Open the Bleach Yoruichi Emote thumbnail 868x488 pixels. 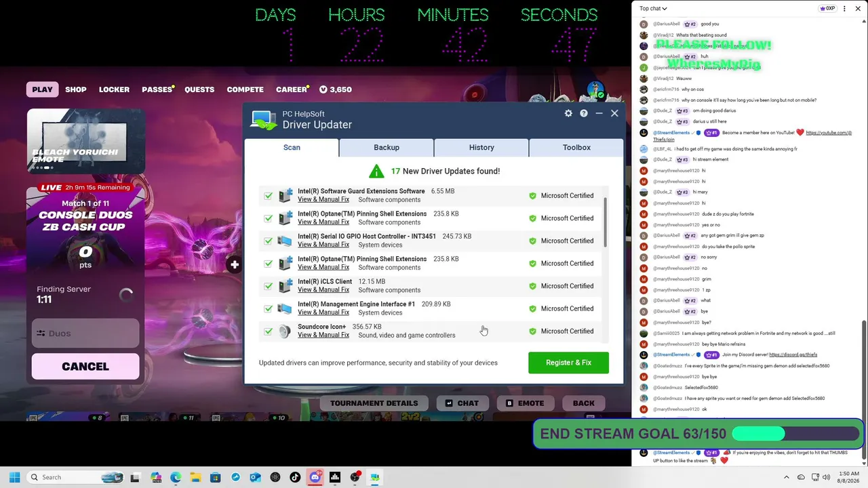(x=85, y=142)
